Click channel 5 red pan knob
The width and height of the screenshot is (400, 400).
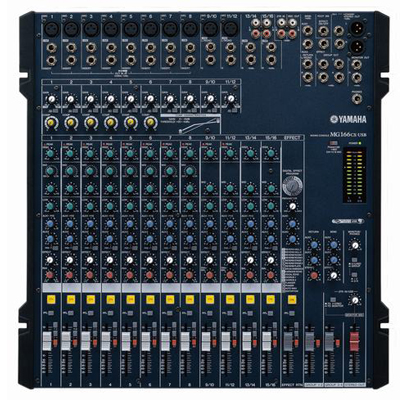point(130,275)
